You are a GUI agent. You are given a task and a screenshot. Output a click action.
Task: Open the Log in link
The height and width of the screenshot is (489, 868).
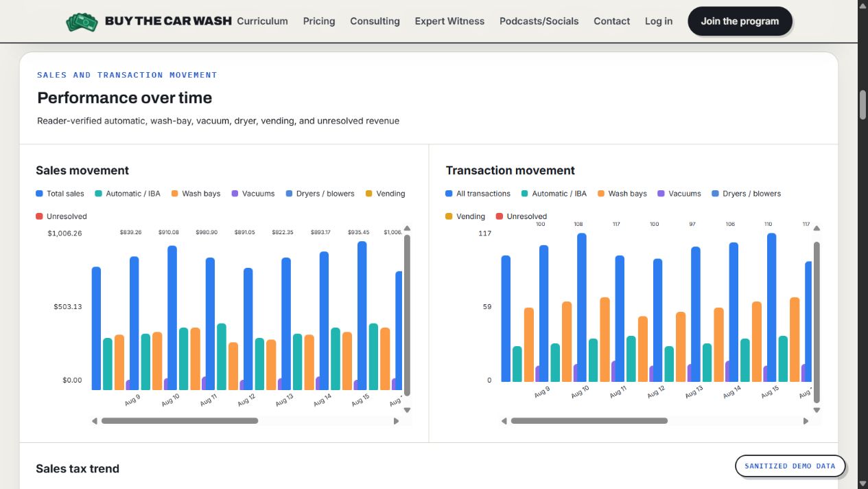659,21
